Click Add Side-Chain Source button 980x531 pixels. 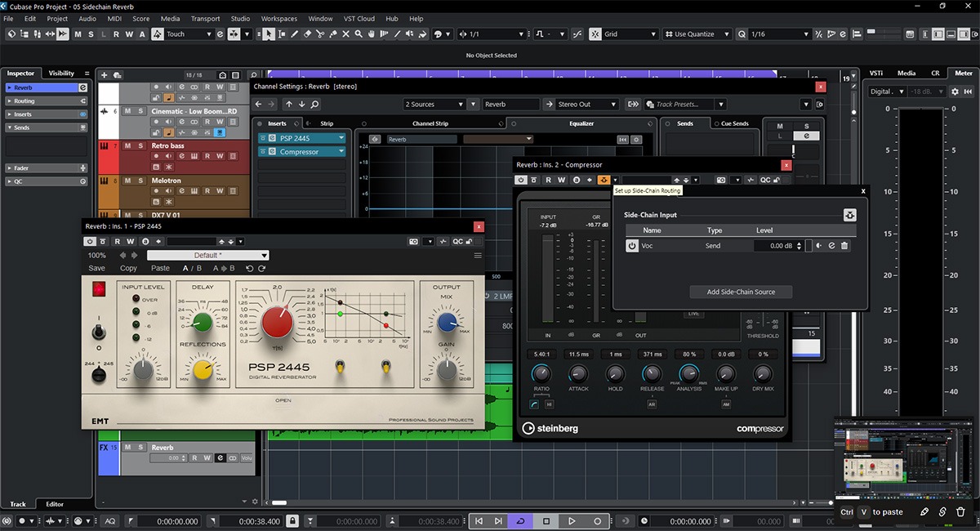(741, 292)
